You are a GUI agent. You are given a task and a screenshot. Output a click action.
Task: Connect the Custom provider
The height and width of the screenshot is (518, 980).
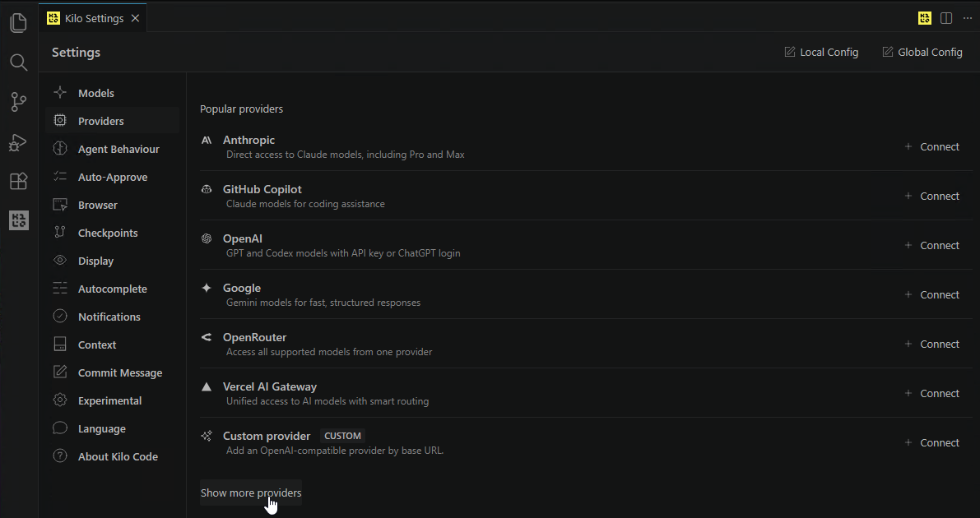click(931, 443)
